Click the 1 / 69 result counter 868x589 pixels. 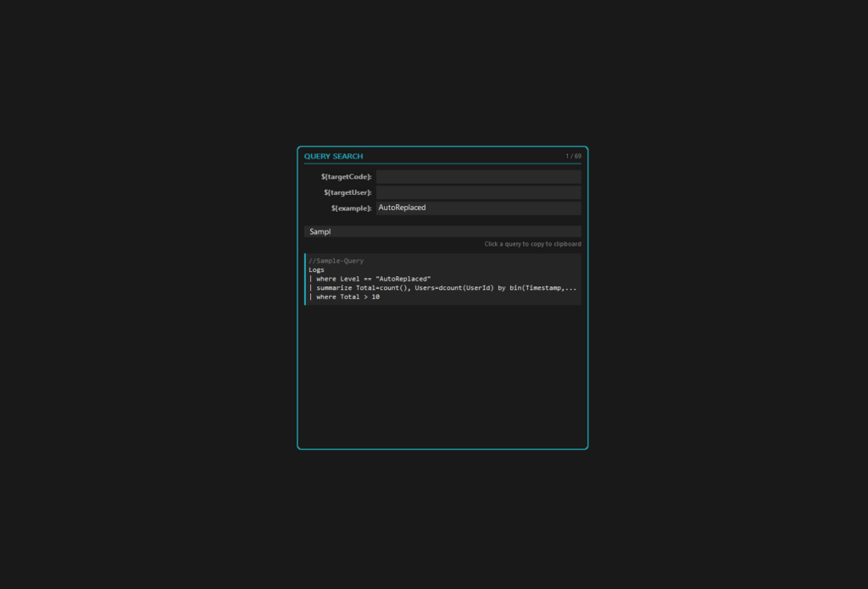pos(573,156)
